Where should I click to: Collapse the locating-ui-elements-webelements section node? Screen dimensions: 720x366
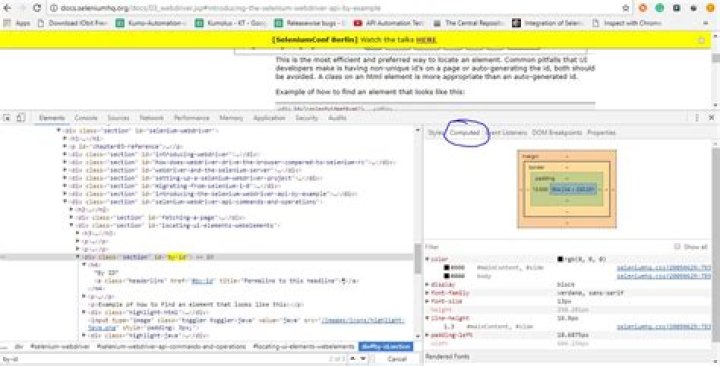[71, 225]
